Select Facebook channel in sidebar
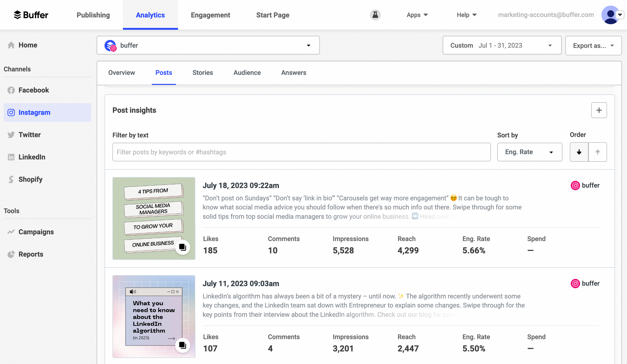 pos(34,90)
